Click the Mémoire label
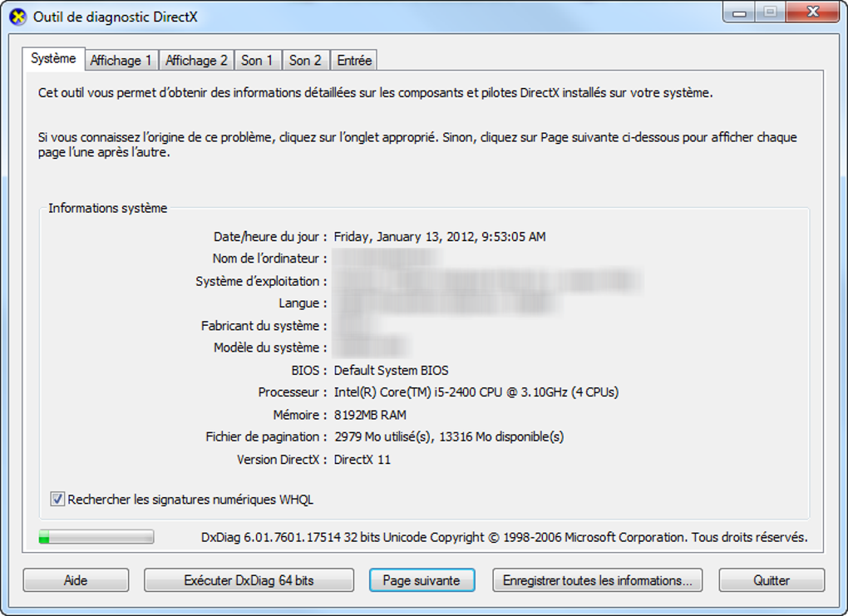 tap(299, 415)
